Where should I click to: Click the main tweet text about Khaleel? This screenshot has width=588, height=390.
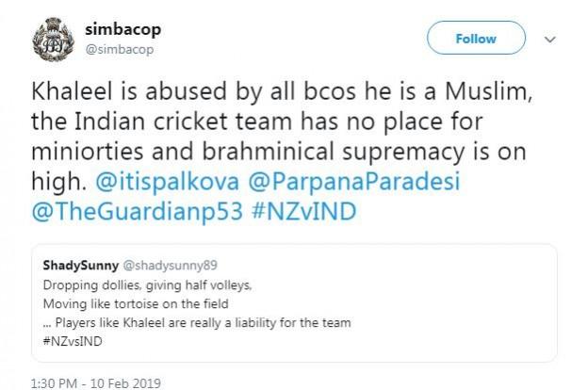coord(282,151)
